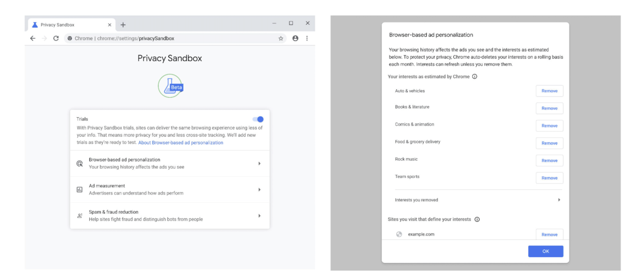
Task: Click the browser forward arrow
Action: point(44,38)
